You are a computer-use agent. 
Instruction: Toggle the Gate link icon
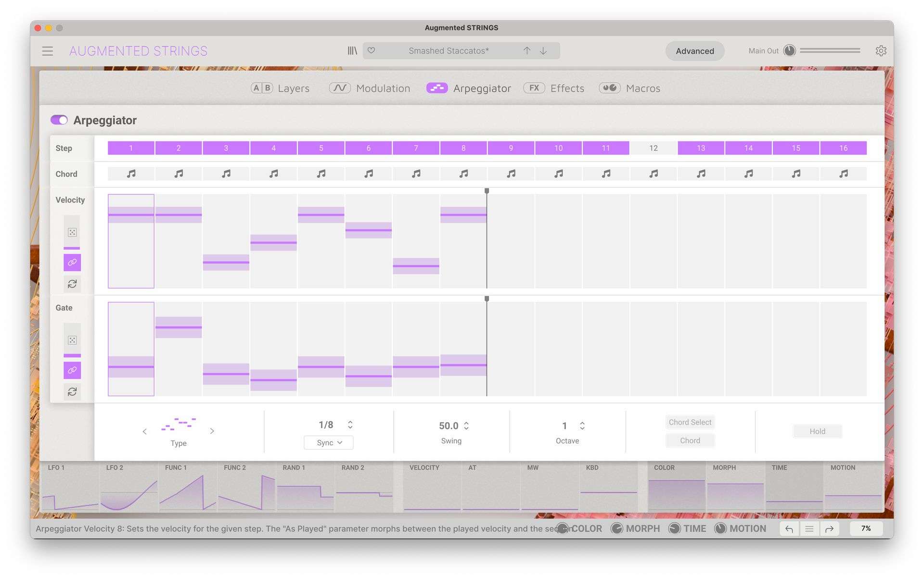click(x=72, y=370)
